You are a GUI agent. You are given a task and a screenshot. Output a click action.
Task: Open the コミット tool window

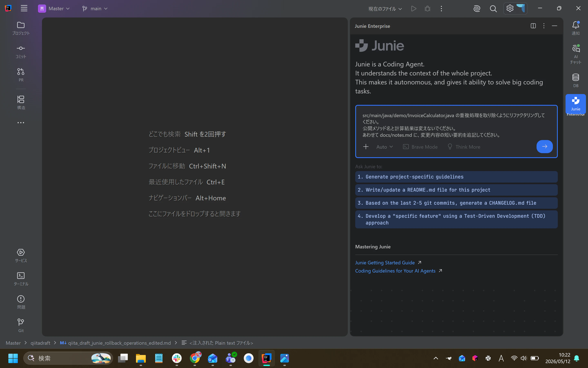coord(21,52)
